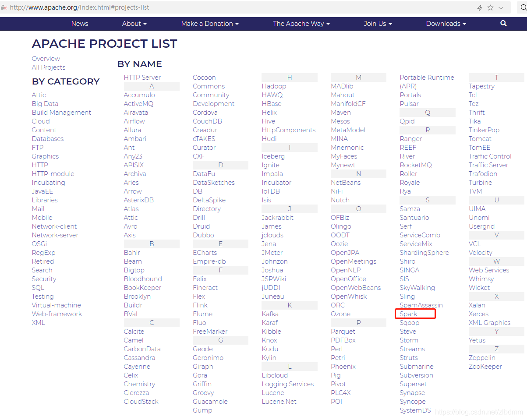Open the Spark project link
Screen dimensions: 527x420
coord(409,314)
